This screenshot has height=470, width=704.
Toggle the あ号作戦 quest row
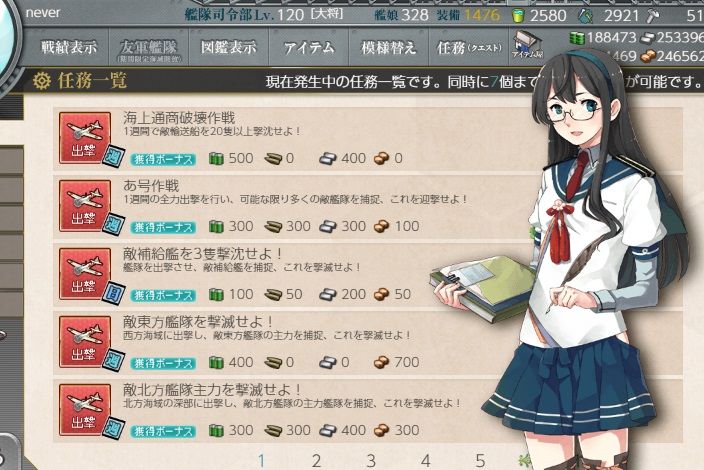coord(368,206)
